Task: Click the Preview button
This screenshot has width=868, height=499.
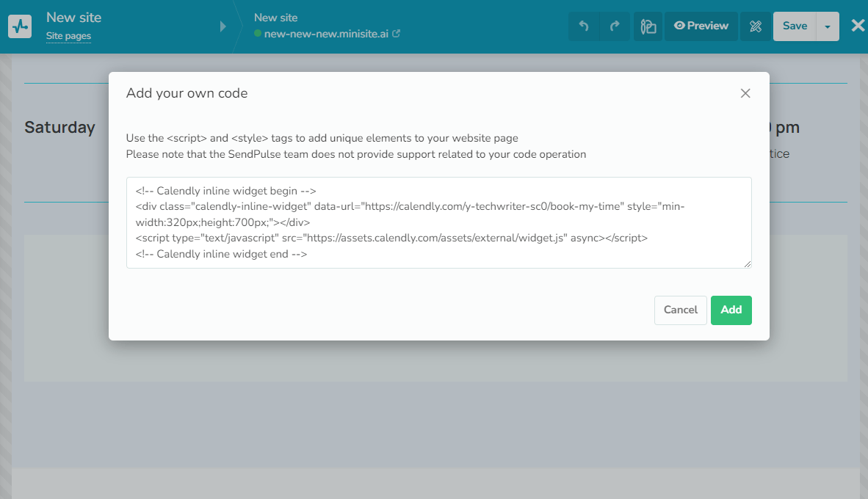Action: pos(701,26)
